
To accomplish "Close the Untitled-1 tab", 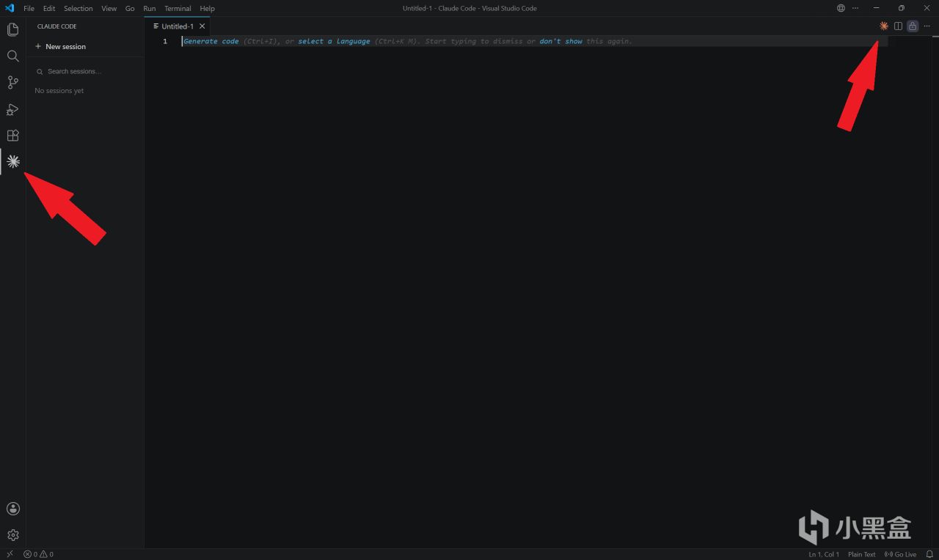I will [x=202, y=26].
